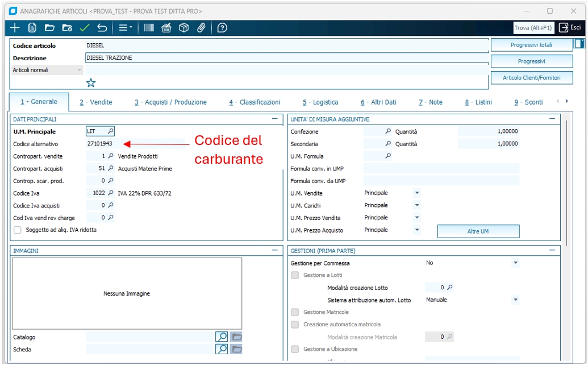The image size is (588, 365).
Task: Open the Articoli normali type dropdown
Action: pyautogui.click(x=79, y=70)
